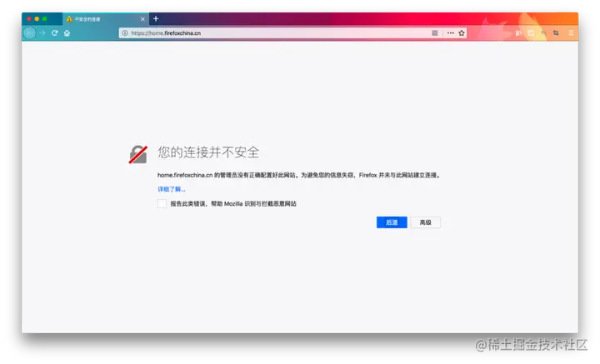Open the Library icon in toolbar

tap(518, 33)
